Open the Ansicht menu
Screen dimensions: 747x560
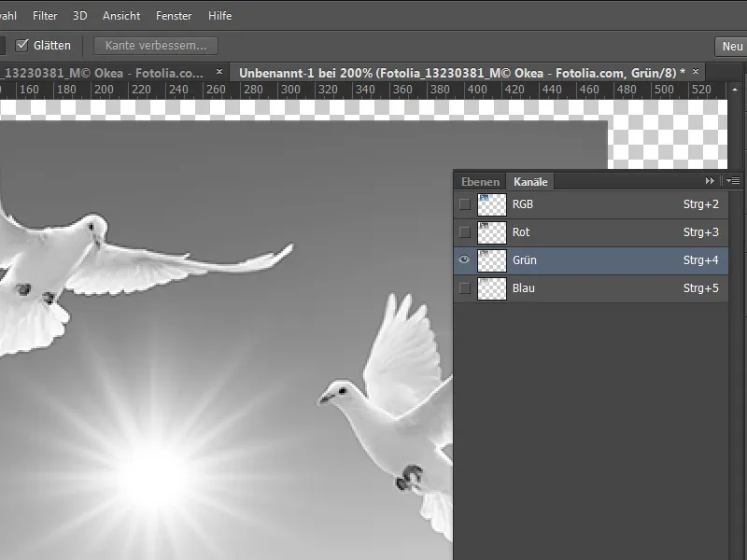point(121,16)
